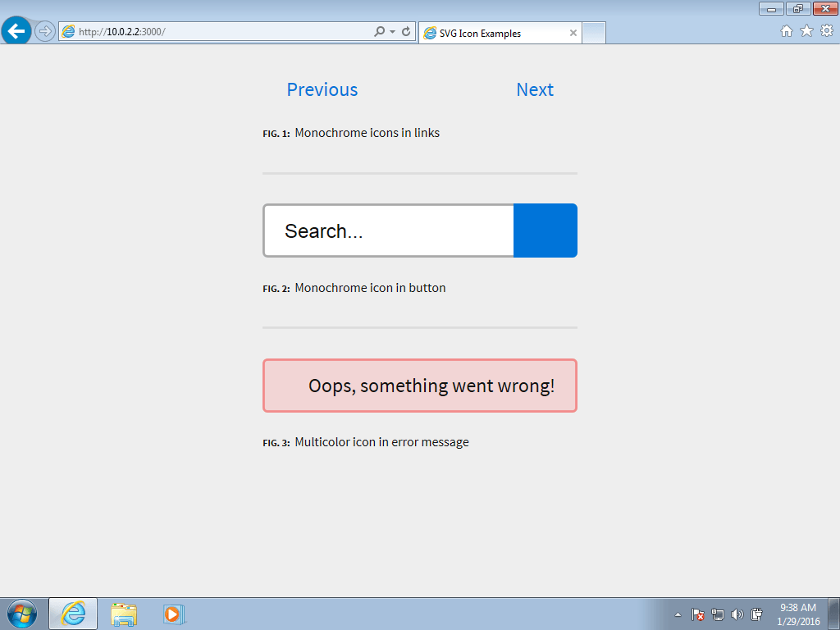Image resolution: width=840 pixels, height=630 pixels.
Task: Open the Action Center flag icon
Action: click(697, 614)
